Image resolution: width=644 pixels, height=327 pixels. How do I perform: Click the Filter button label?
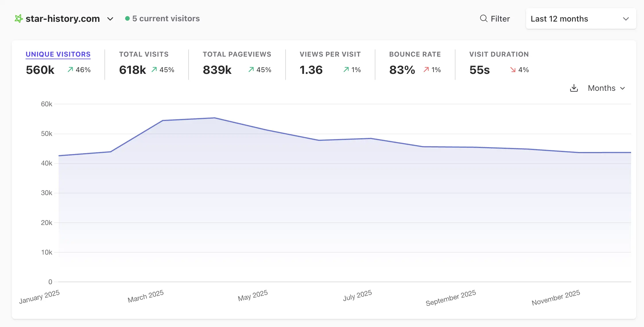point(500,19)
